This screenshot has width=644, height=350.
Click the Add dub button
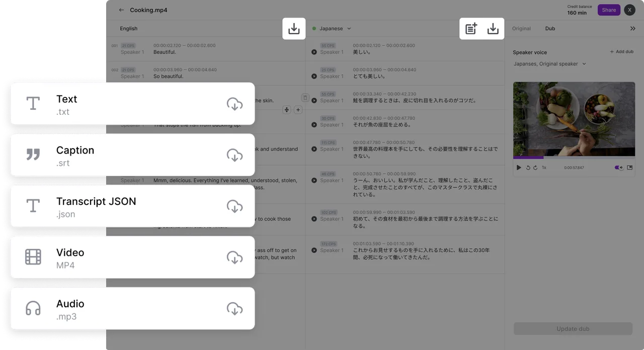coord(621,52)
